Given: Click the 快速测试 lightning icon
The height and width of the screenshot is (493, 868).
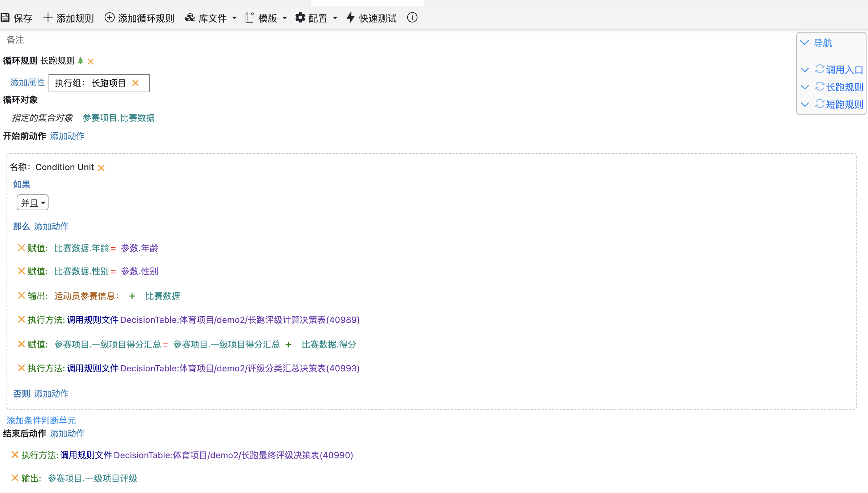Looking at the screenshot, I should (x=350, y=17).
